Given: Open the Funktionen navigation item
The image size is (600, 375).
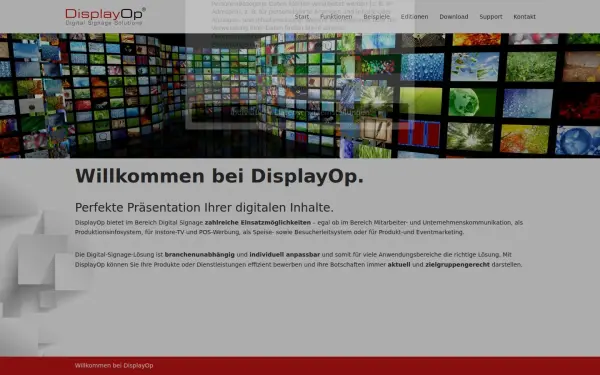Looking at the screenshot, I should [336, 16].
